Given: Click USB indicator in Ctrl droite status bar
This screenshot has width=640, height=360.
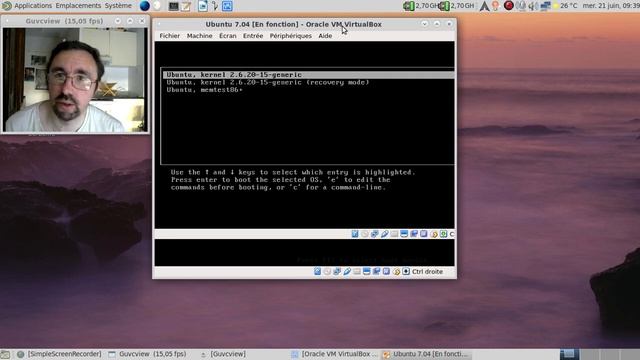Looking at the screenshot, I should coord(347,271).
